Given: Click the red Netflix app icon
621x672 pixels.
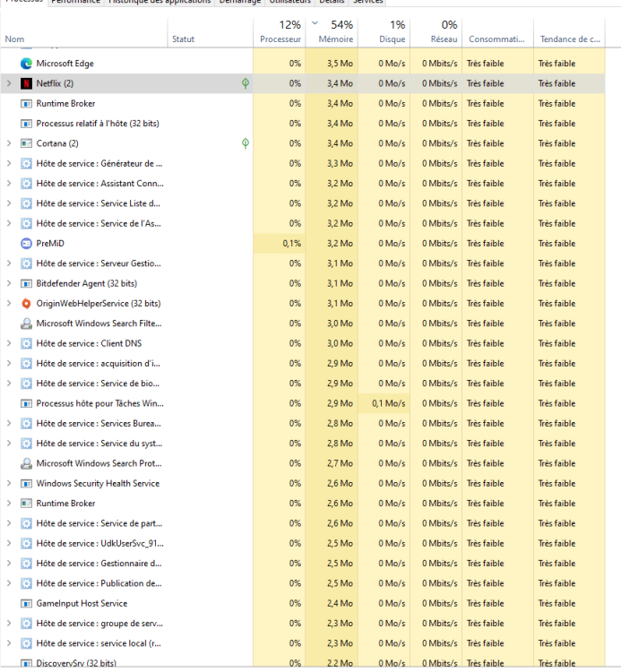Looking at the screenshot, I should point(26,83).
